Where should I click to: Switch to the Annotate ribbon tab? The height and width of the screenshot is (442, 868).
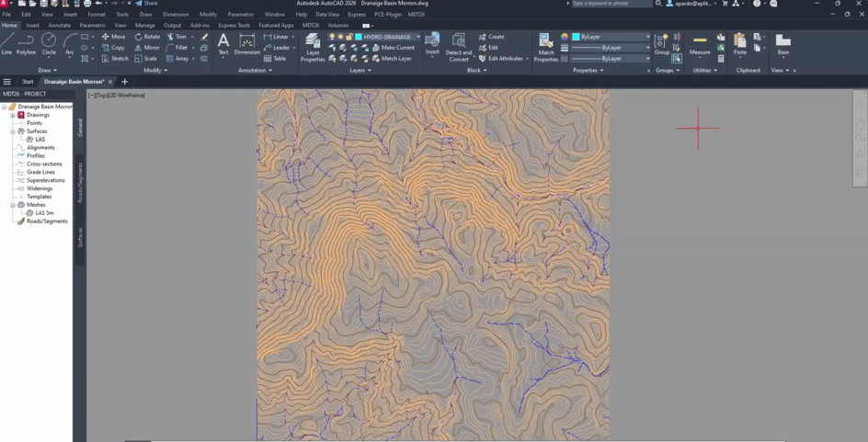point(59,26)
